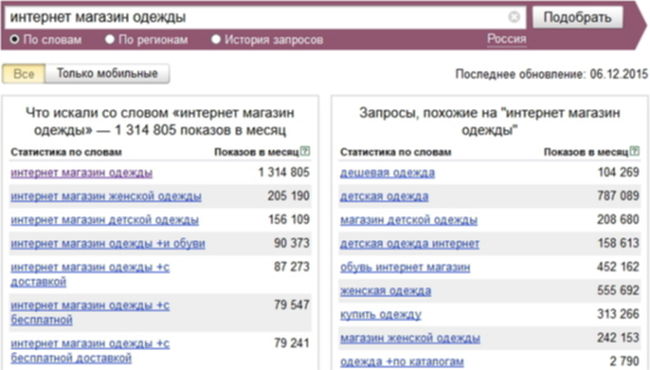Click the value '555 692'

point(618,290)
